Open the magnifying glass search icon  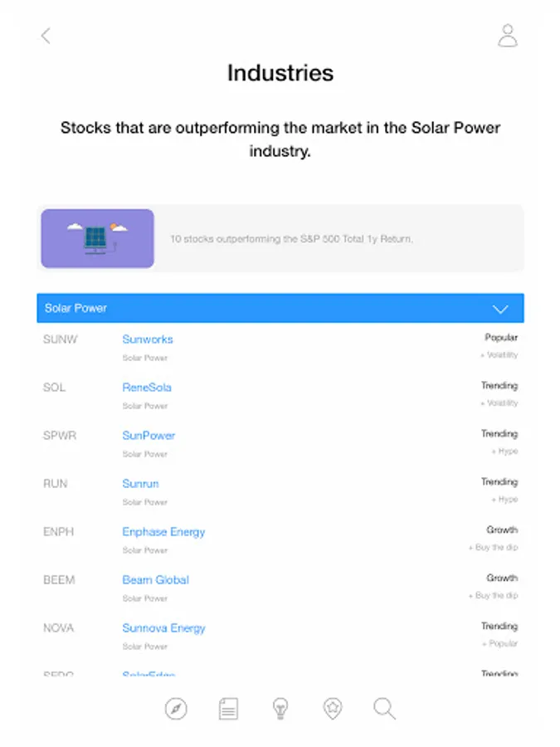click(384, 709)
